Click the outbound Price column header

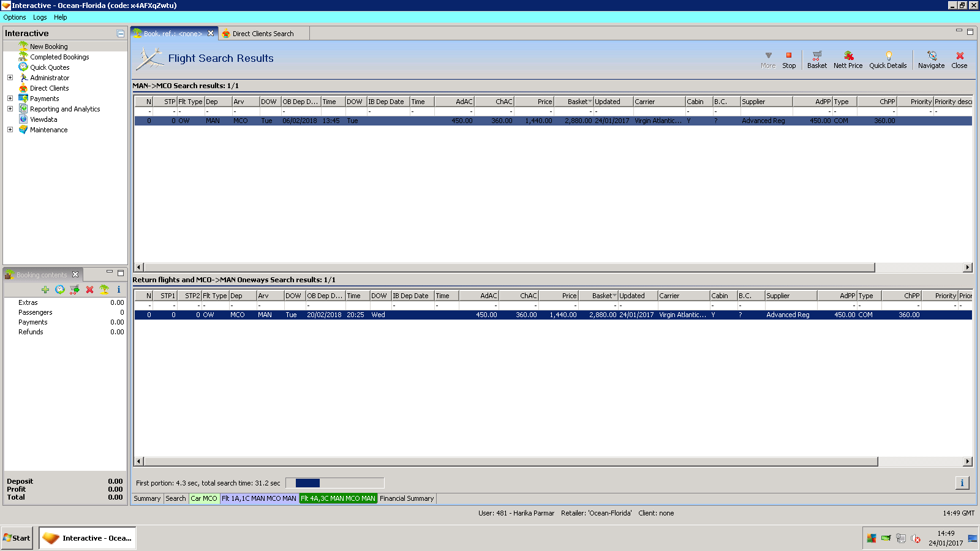(x=534, y=102)
